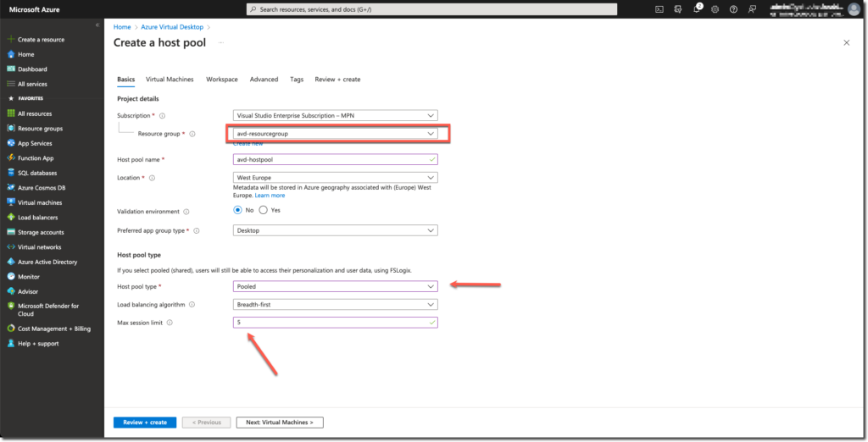
Task: Switch to the Virtual Machines tab
Action: pyautogui.click(x=170, y=79)
